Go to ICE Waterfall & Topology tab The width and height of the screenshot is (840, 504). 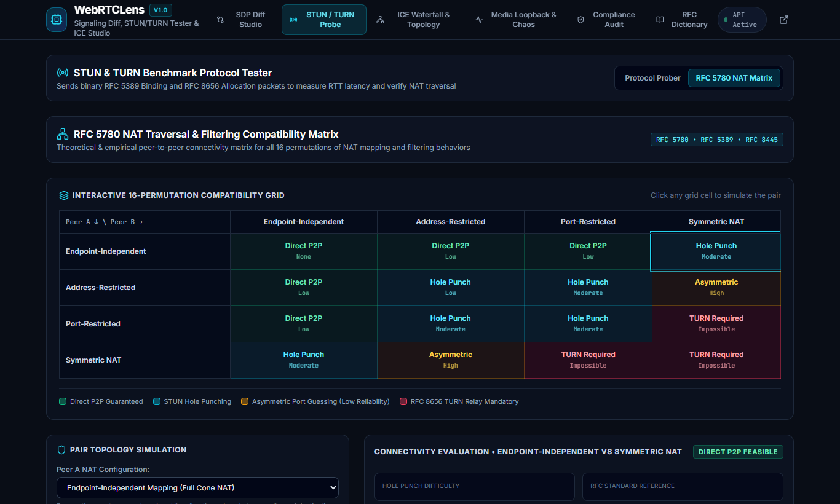[416, 20]
